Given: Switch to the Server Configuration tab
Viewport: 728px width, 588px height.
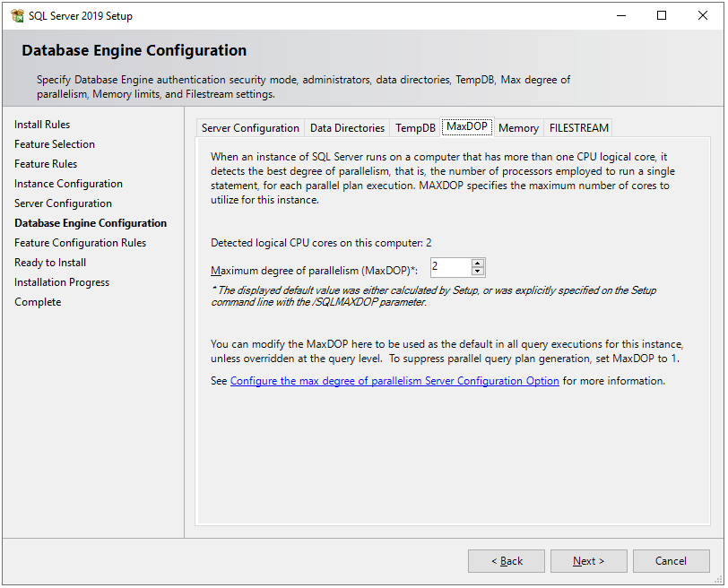Looking at the screenshot, I should [250, 128].
